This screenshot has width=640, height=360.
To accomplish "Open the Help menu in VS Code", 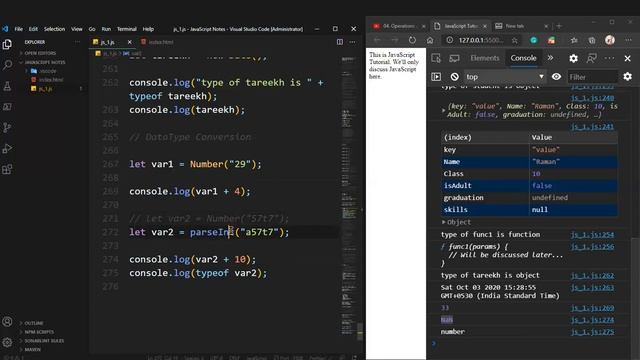I will 148,29.
